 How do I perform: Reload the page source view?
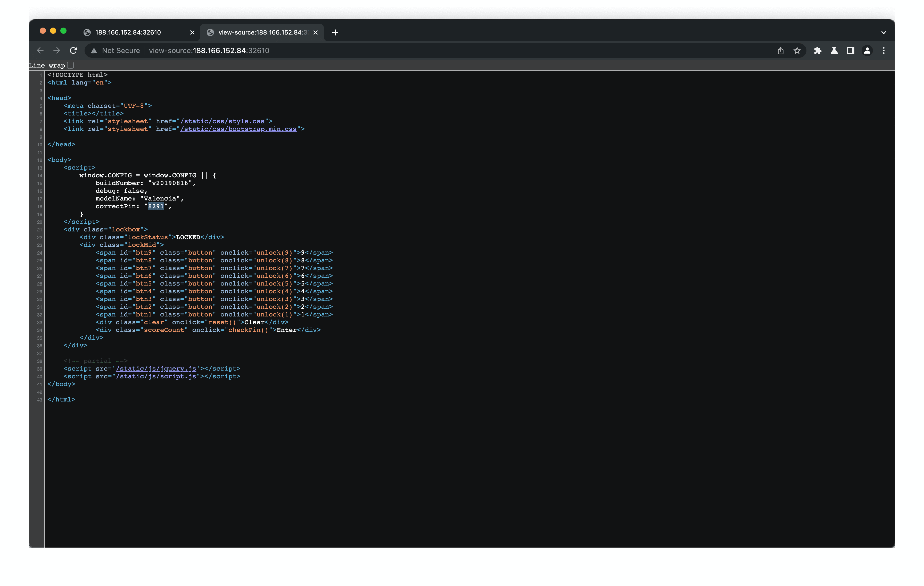(73, 51)
